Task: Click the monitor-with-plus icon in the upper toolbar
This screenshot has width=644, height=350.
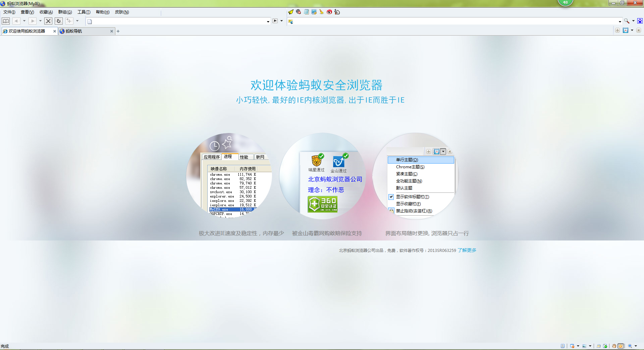Action: (x=314, y=12)
